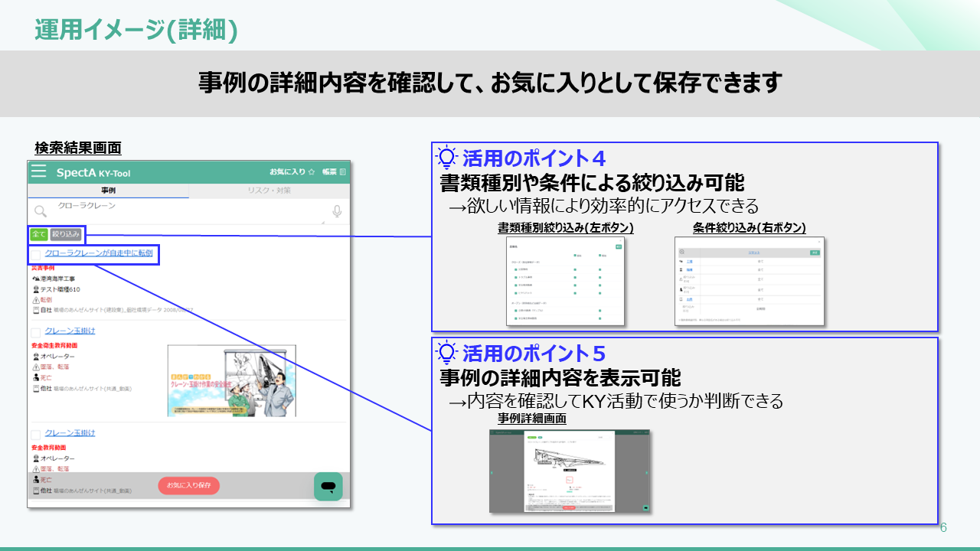
Task: Click the crane safety video thumbnail
Action: 231,380
